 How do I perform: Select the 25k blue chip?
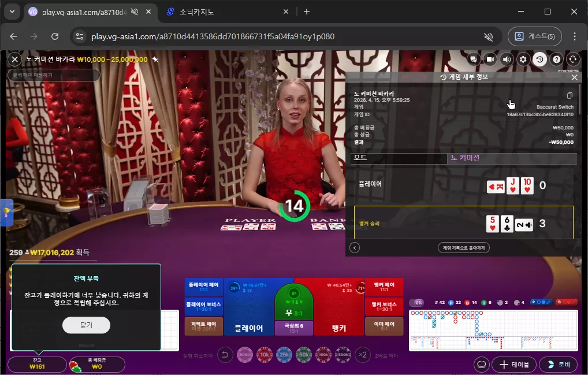(x=284, y=355)
